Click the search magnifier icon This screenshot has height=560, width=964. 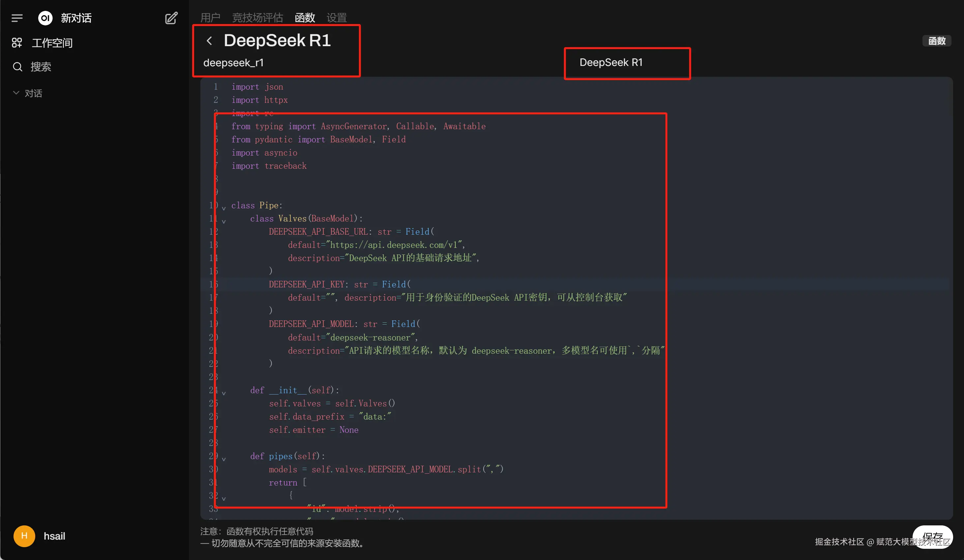17,67
